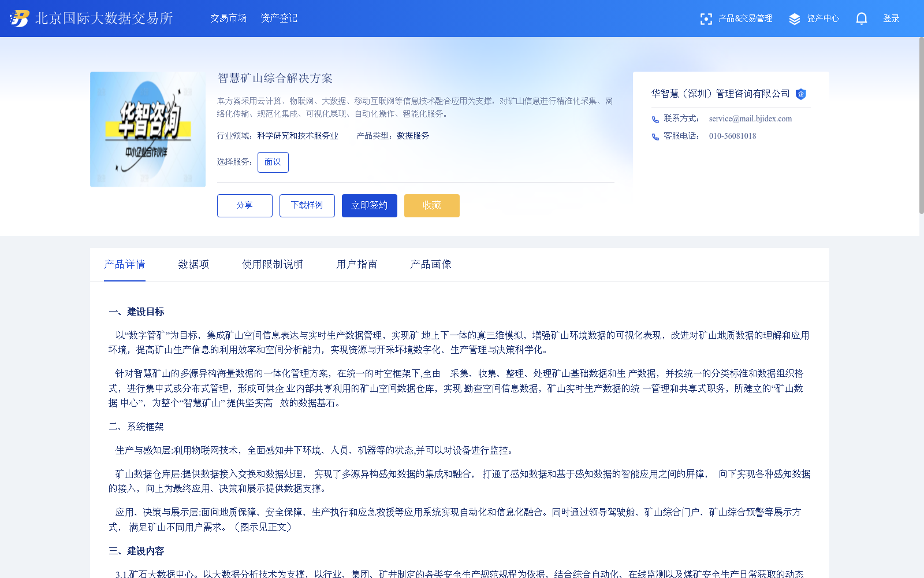This screenshot has width=924, height=578.
Task: Open the 资产中心 layers icon
Action: pos(795,19)
